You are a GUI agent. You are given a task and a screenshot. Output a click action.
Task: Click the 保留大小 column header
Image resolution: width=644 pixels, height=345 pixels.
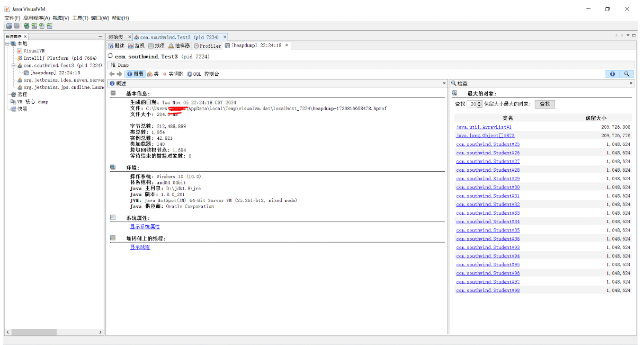point(596,118)
